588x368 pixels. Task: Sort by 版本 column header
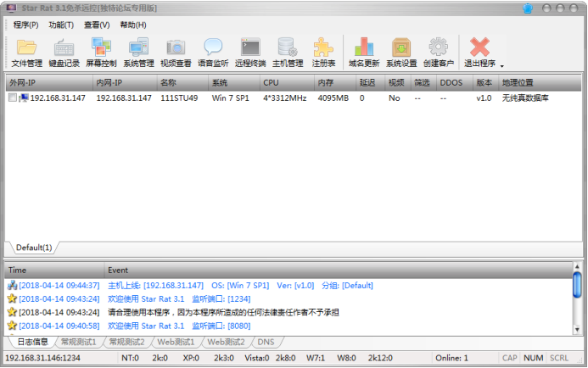(x=485, y=82)
